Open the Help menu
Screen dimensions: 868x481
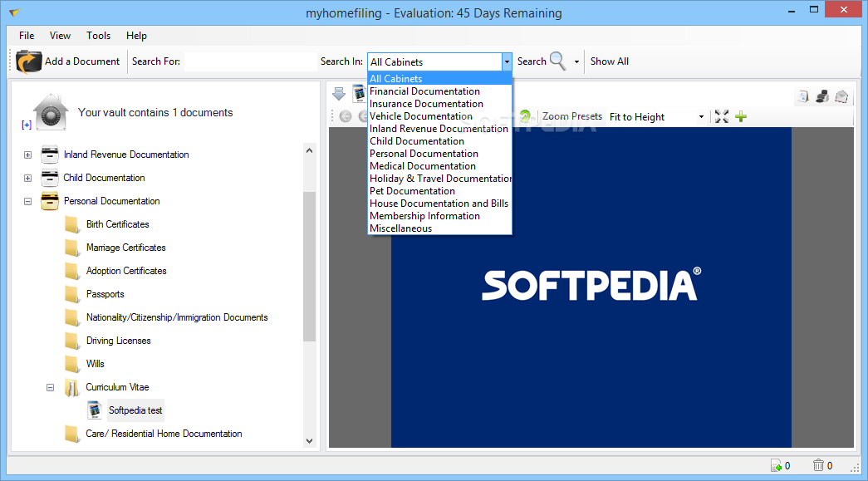pyautogui.click(x=136, y=36)
